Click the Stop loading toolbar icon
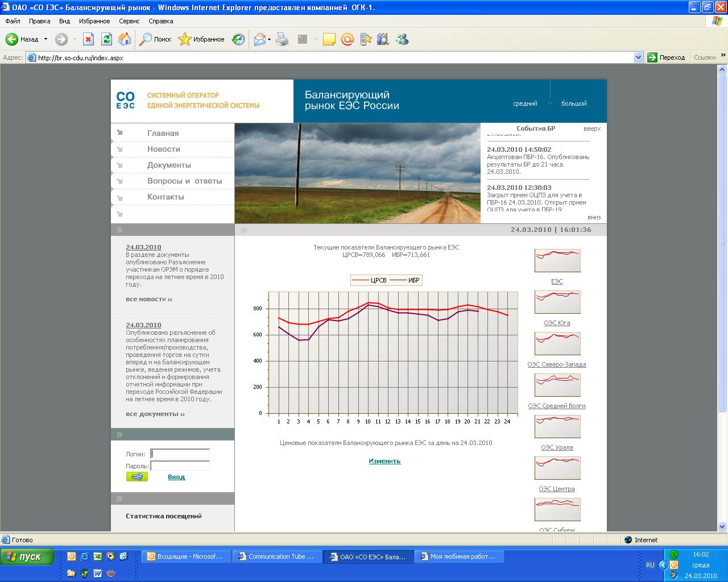This screenshot has width=728, height=582. pyautogui.click(x=88, y=39)
